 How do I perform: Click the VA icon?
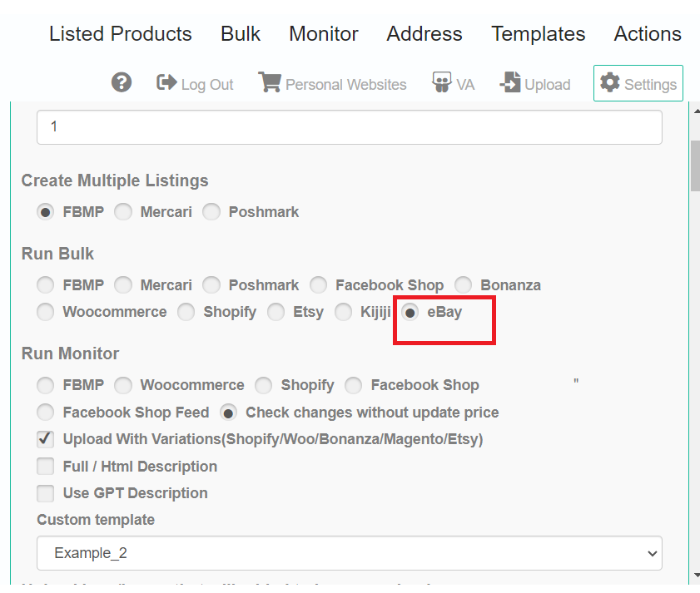(x=441, y=82)
